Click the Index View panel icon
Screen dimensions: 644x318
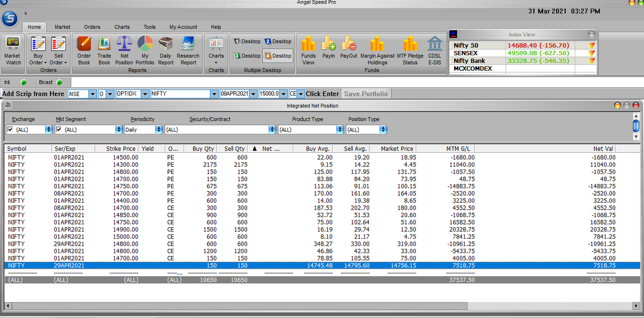(455, 34)
